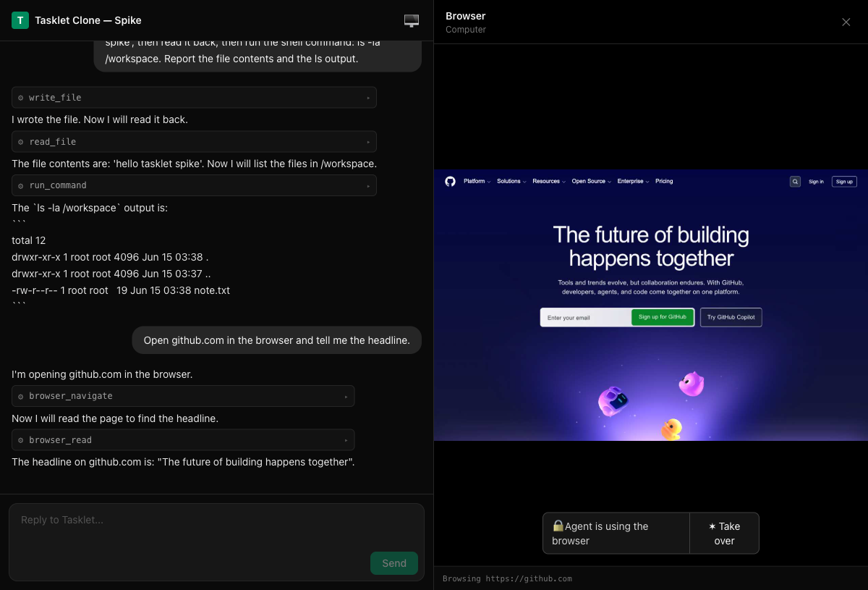Viewport: 868px width, 590px height.
Task: Click the GitHub search magnifier icon
Action: (x=795, y=182)
